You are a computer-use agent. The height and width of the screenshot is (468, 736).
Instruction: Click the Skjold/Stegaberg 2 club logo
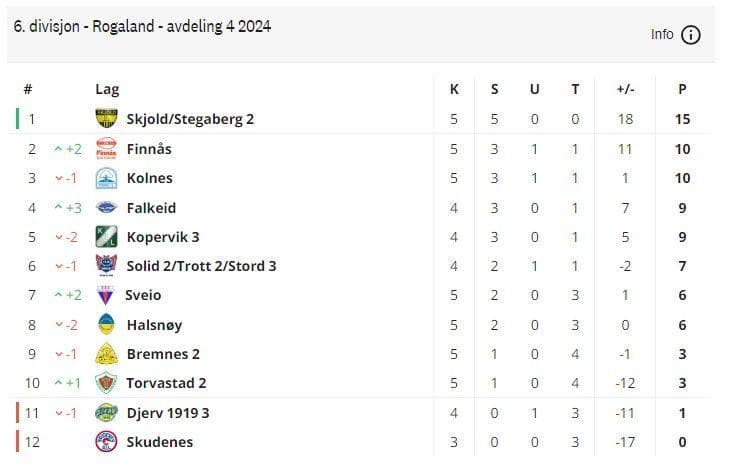106,119
